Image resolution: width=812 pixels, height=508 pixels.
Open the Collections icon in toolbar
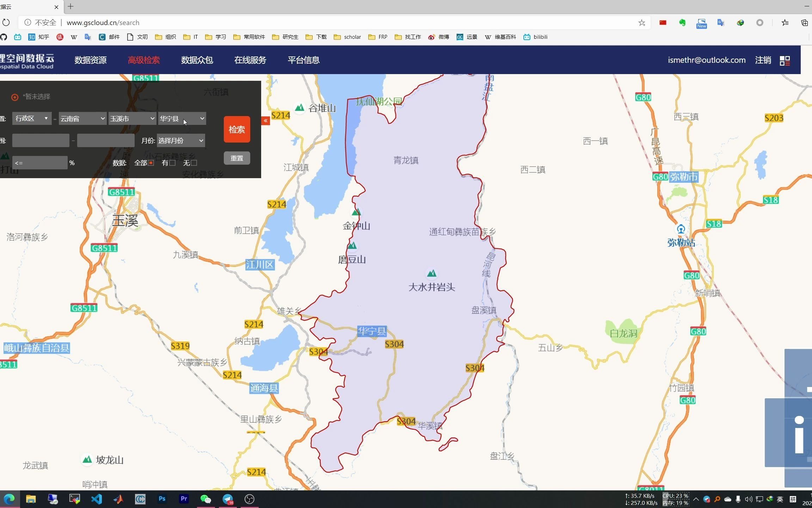tap(804, 23)
